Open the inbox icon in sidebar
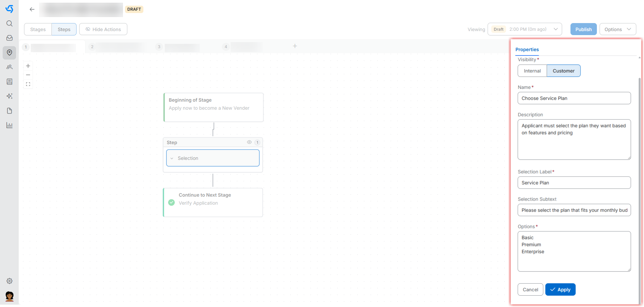Image resolution: width=644 pixels, height=307 pixels. point(9,38)
